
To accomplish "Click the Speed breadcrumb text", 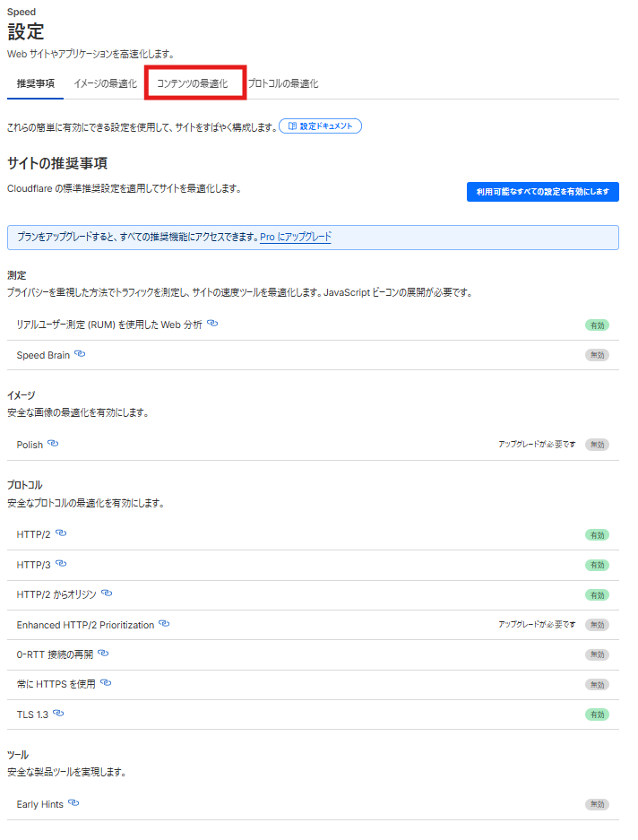I will pos(22,12).
